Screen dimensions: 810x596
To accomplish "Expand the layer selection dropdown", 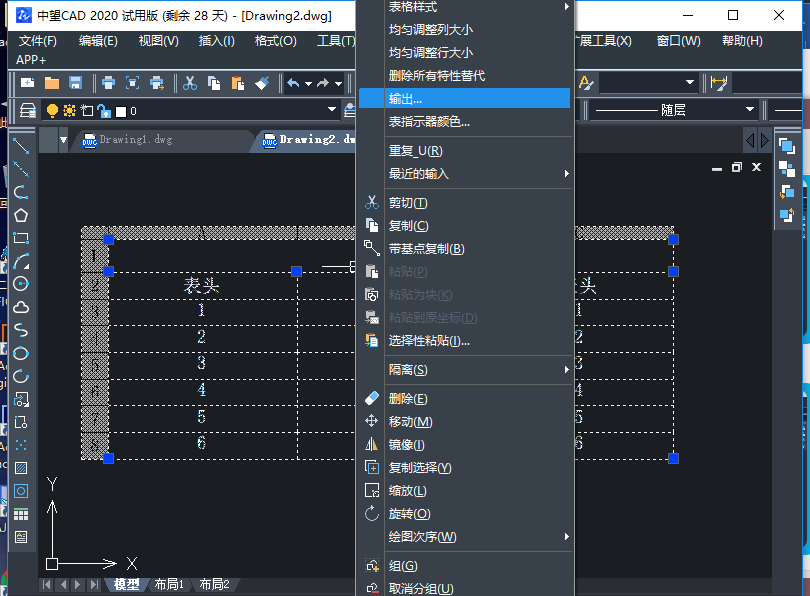I will pos(334,110).
